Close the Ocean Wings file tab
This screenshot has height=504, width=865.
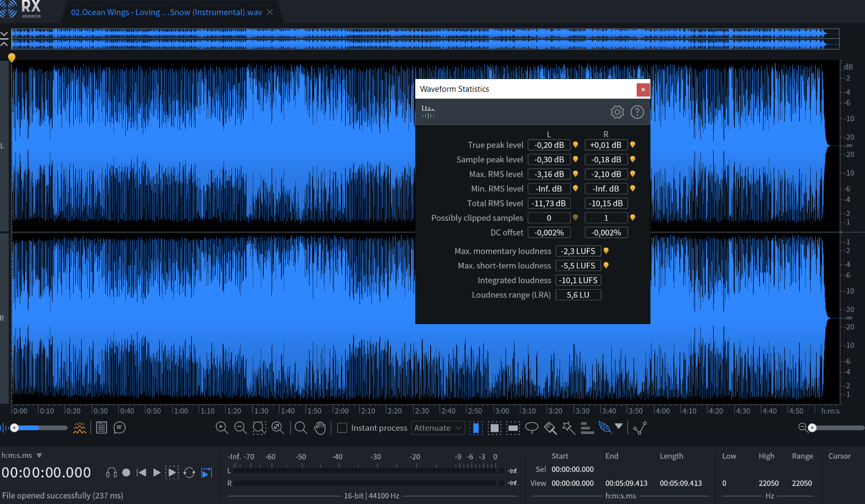(x=270, y=12)
